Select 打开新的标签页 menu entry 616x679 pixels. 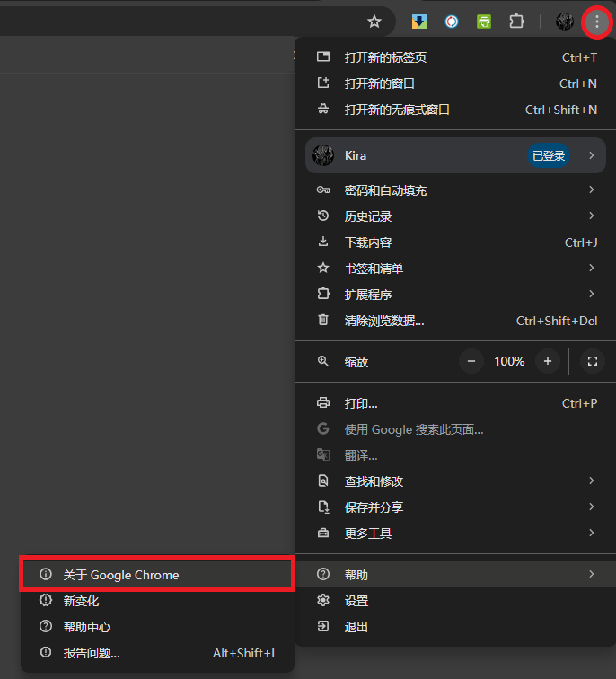coord(456,57)
